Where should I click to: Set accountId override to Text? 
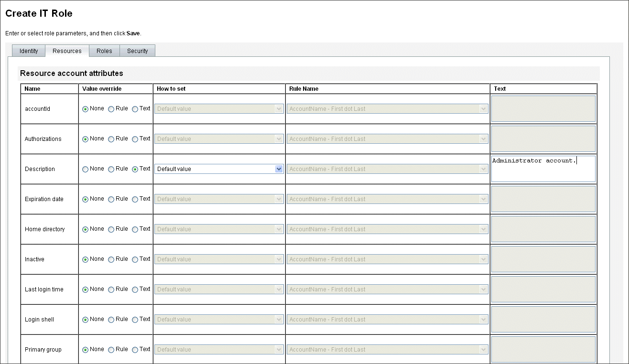click(x=135, y=109)
